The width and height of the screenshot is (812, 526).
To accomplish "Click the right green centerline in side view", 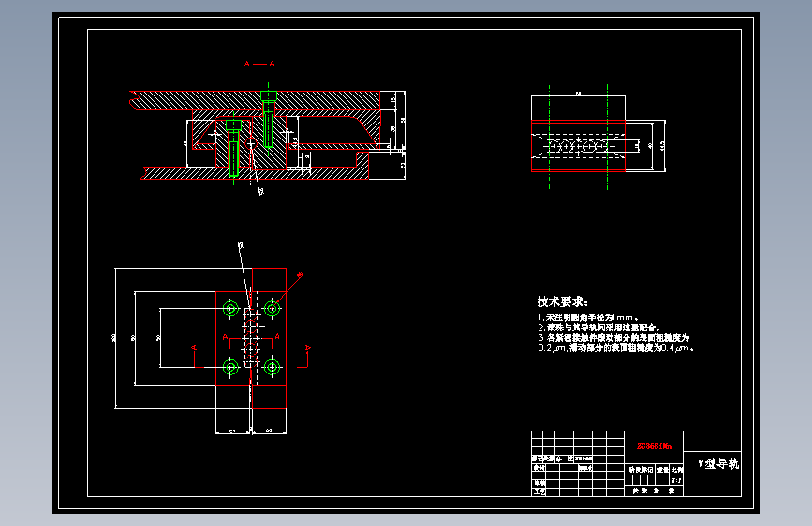I will [607, 137].
